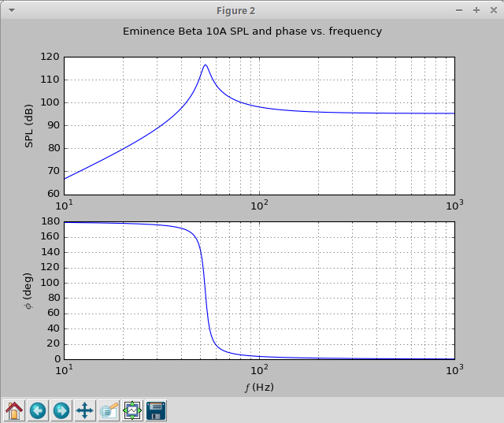The width and height of the screenshot is (504, 423).
Task: Click the 'f (Hz)' x-axis label
Action: coord(259,388)
